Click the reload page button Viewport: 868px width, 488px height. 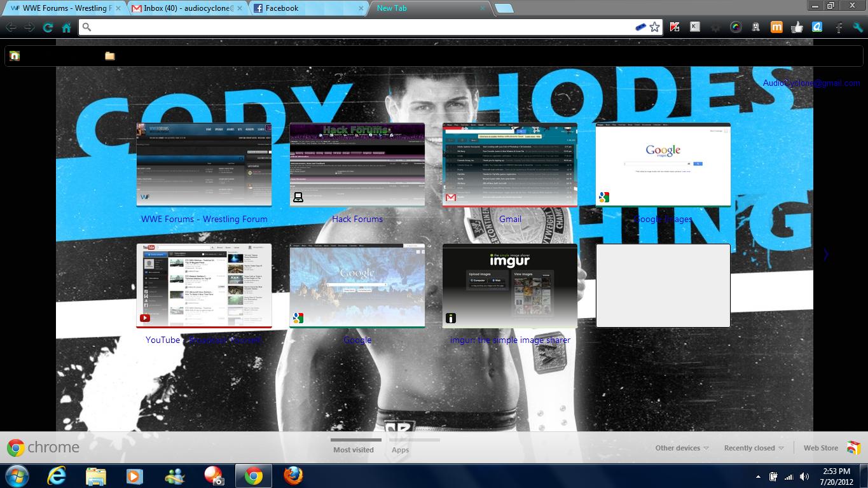point(48,27)
